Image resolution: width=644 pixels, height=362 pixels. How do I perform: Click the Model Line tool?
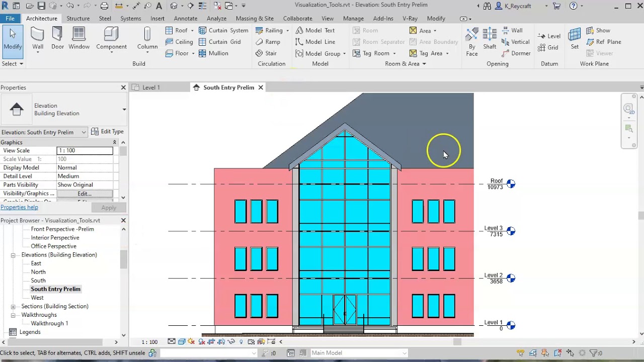[x=315, y=42]
